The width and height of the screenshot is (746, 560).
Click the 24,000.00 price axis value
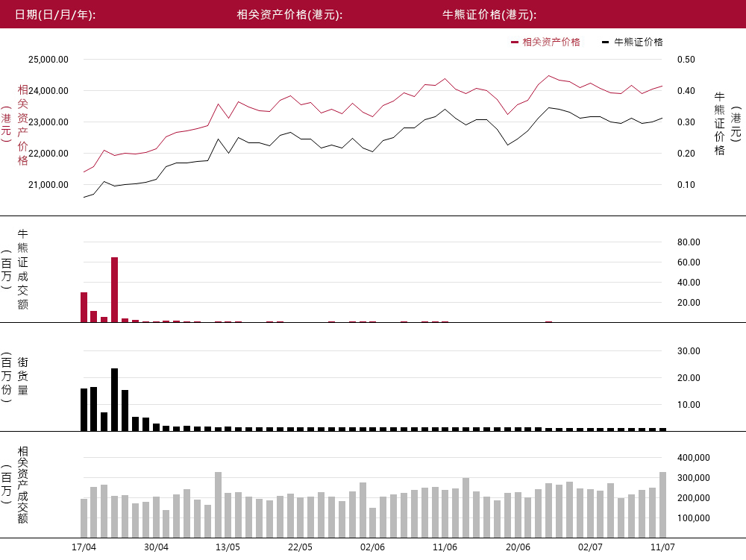point(48,91)
